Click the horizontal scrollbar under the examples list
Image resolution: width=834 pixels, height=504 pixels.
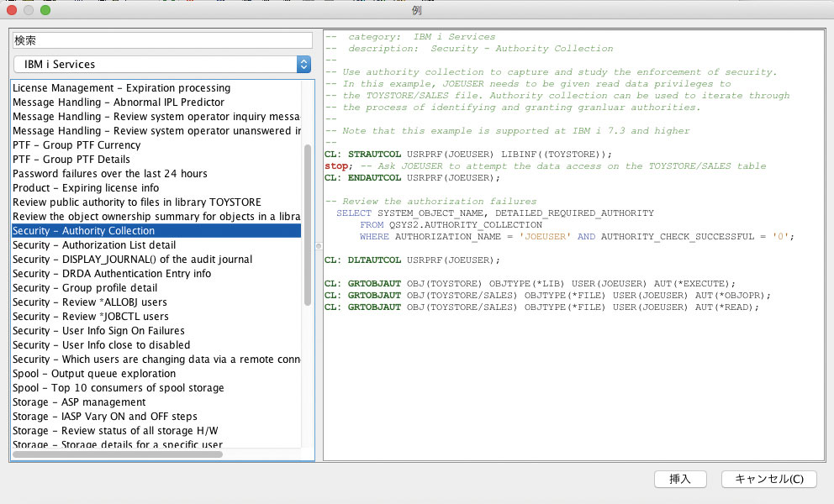click(118, 454)
